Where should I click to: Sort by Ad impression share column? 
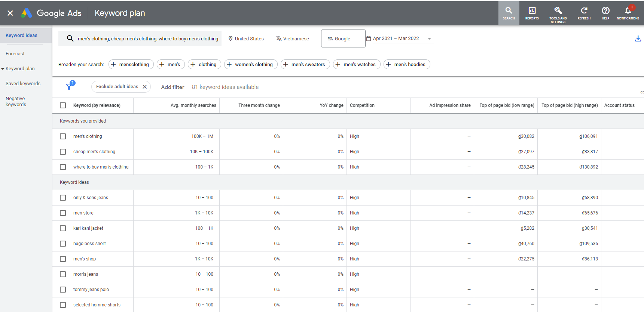450,105
